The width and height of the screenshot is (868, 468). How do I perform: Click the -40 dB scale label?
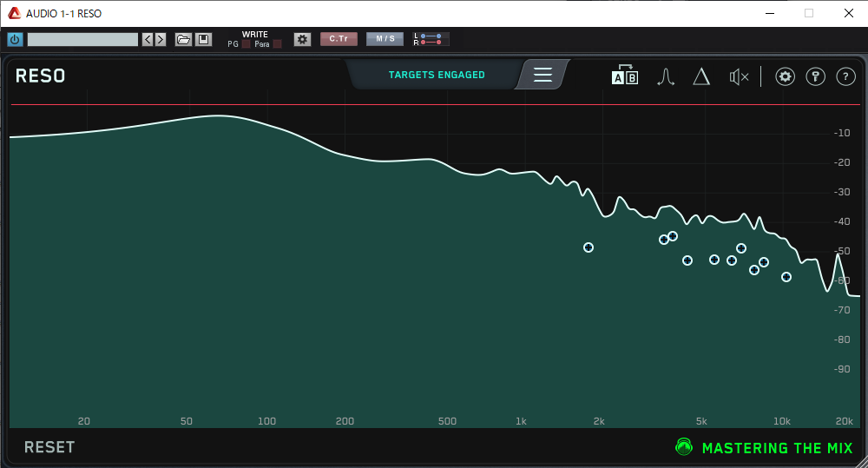[x=842, y=221]
